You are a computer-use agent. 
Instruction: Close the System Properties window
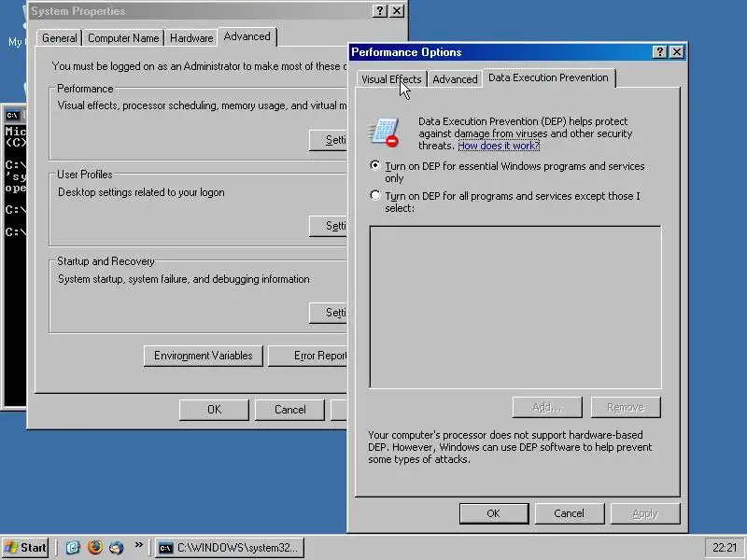(397, 11)
